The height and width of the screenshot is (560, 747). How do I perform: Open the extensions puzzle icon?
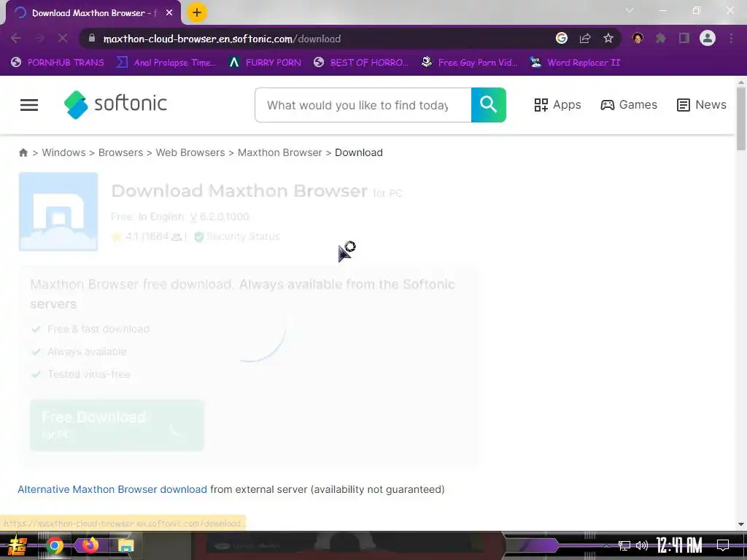661,38
